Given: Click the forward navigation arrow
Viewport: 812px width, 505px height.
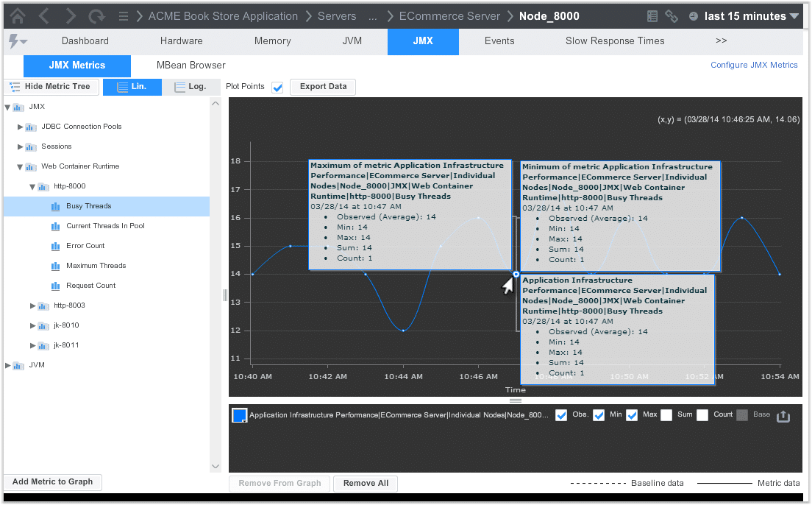Looking at the screenshot, I should pos(71,16).
